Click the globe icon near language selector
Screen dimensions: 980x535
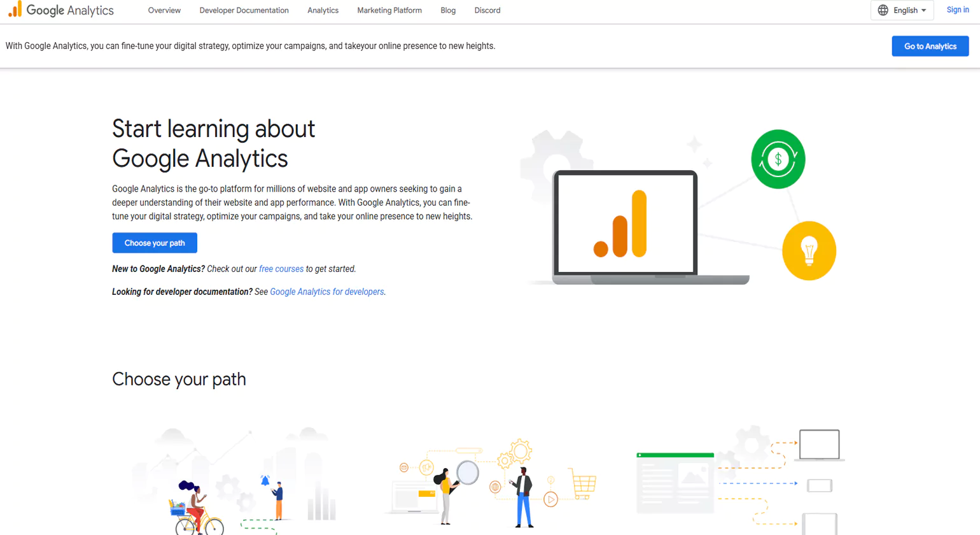(x=883, y=10)
